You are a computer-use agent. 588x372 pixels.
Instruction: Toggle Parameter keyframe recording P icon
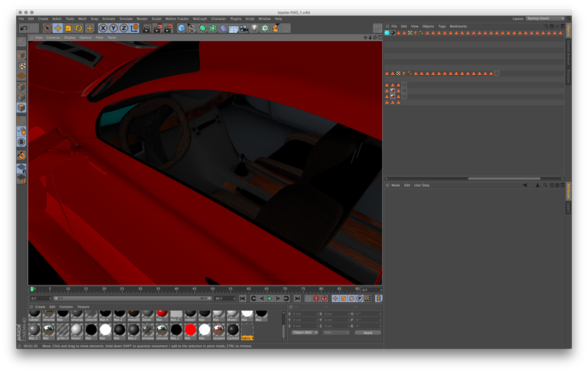pos(359,298)
